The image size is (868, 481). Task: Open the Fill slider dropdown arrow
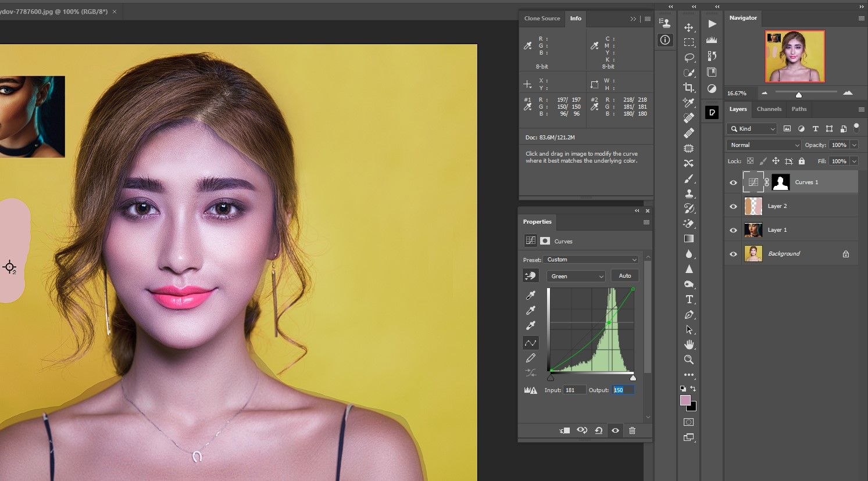[x=854, y=161]
